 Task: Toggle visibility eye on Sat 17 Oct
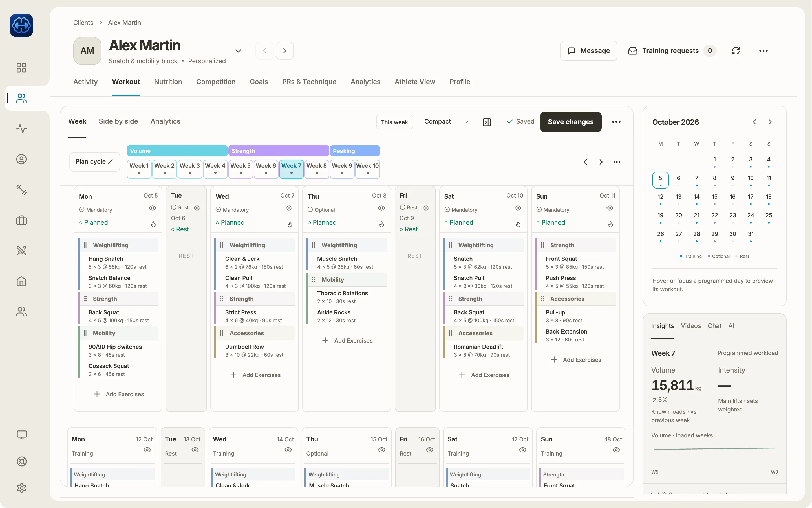coord(523,450)
